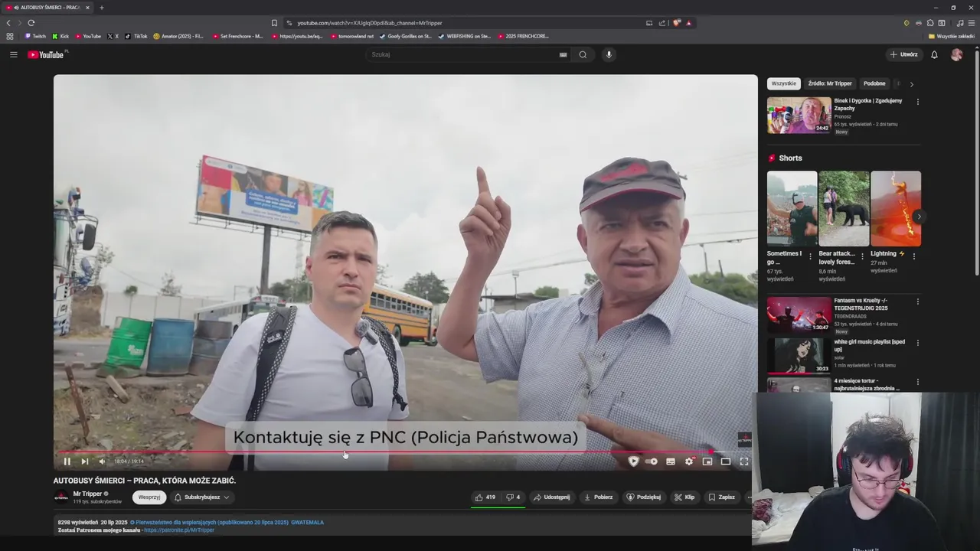This screenshot has width=980, height=551.
Task: Click the Udostępnij share button
Action: click(x=551, y=497)
